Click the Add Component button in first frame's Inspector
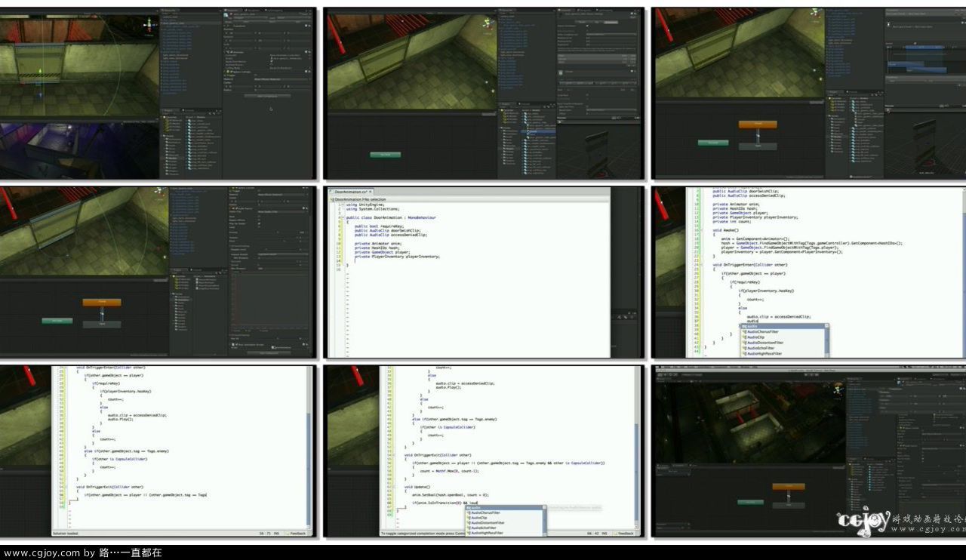The height and width of the screenshot is (560, 966). click(x=267, y=96)
